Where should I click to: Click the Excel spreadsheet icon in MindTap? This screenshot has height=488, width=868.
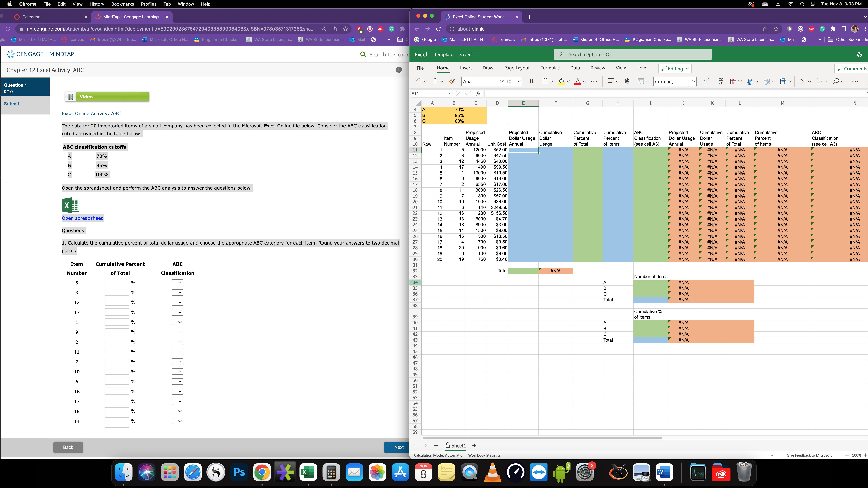pyautogui.click(x=71, y=205)
